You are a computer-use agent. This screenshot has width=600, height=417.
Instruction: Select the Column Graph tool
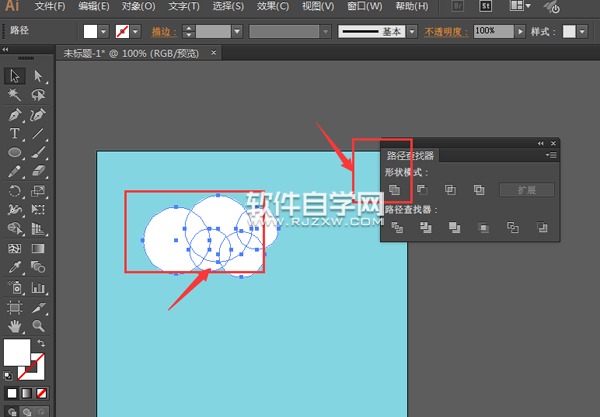tap(38, 287)
